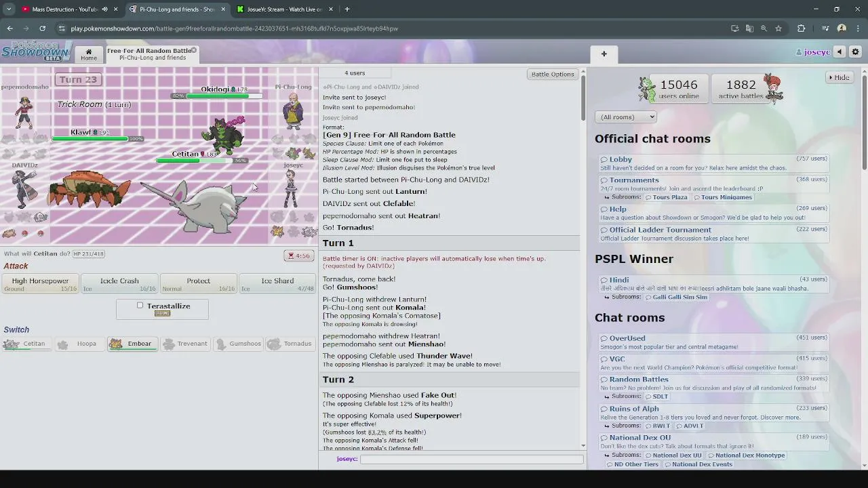Open the Showdown settings gear icon

point(855,52)
